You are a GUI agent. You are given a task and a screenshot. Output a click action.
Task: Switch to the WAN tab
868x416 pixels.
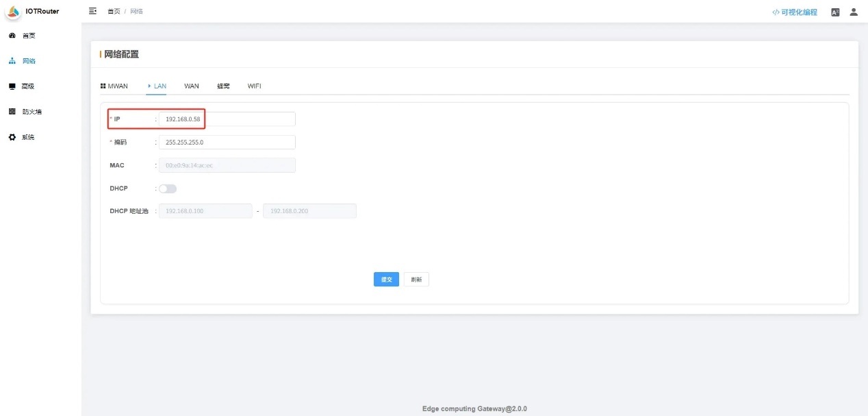click(x=192, y=86)
